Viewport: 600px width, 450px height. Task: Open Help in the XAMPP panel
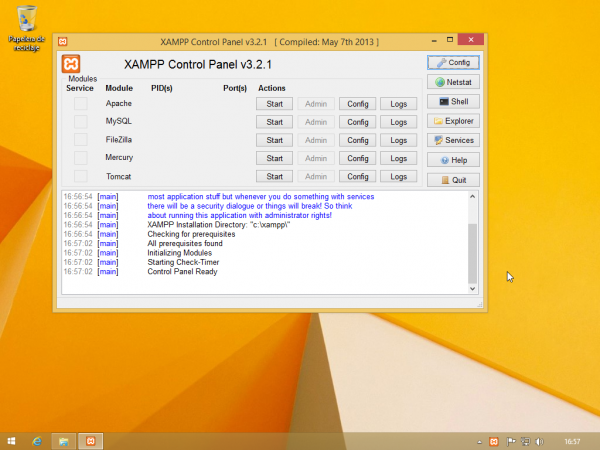click(x=453, y=160)
